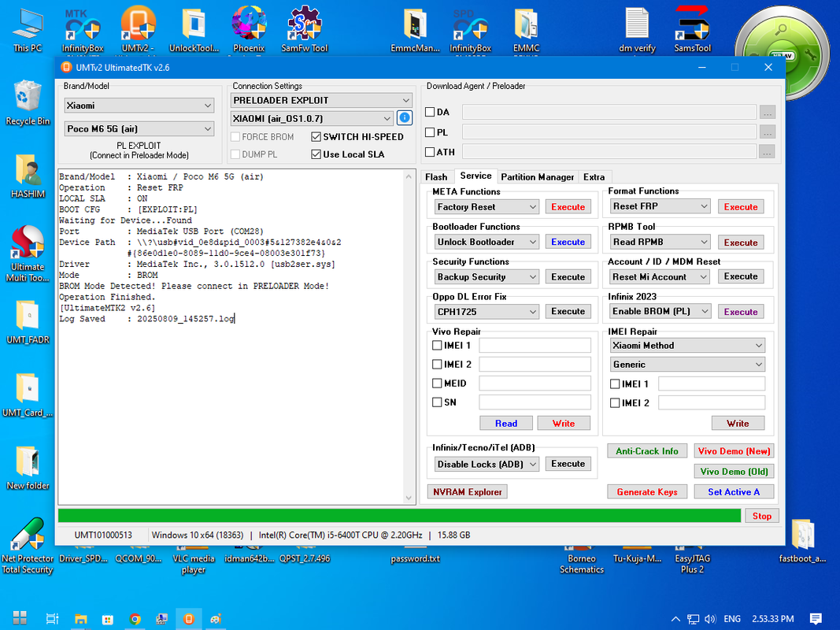Open Windows Start menu
This screenshot has height=630, width=840.
pos(20,618)
